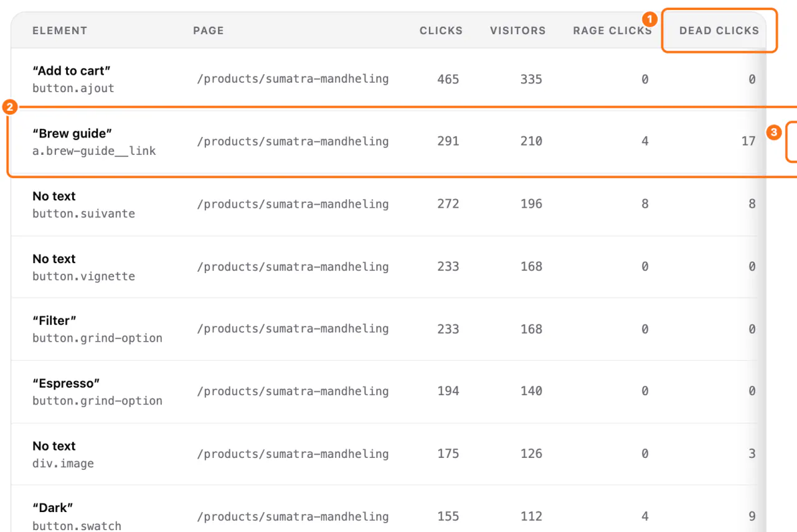
Task: Click the 291 clicks value
Action: click(x=448, y=141)
